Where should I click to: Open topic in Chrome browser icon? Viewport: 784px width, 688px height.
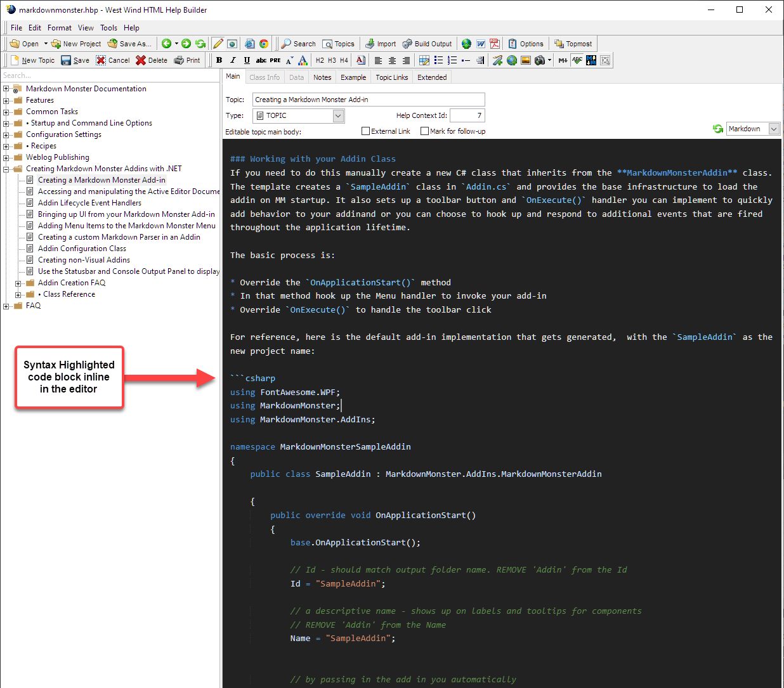[264, 44]
